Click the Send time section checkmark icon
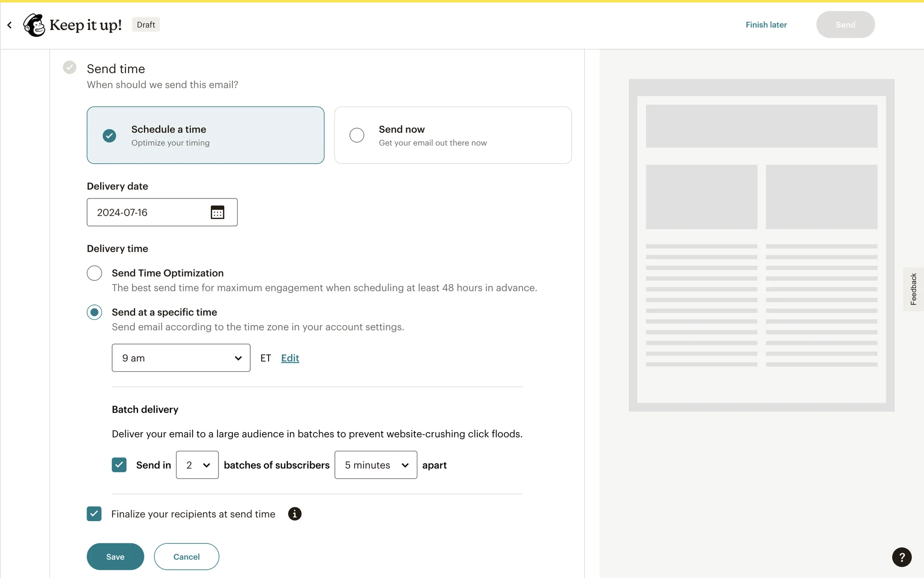Image resolution: width=924 pixels, height=578 pixels. pyautogui.click(x=70, y=67)
